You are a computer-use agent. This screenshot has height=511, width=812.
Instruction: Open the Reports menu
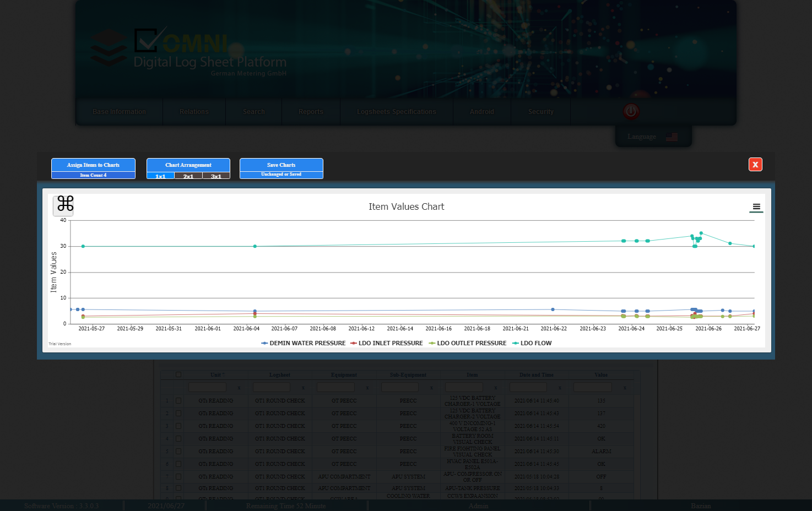[x=311, y=112]
